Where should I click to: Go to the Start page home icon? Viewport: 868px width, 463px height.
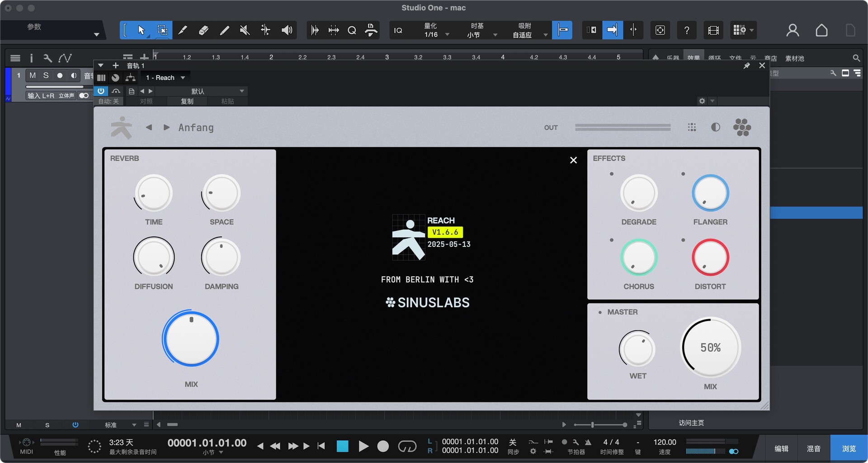pyautogui.click(x=821, y=30)
